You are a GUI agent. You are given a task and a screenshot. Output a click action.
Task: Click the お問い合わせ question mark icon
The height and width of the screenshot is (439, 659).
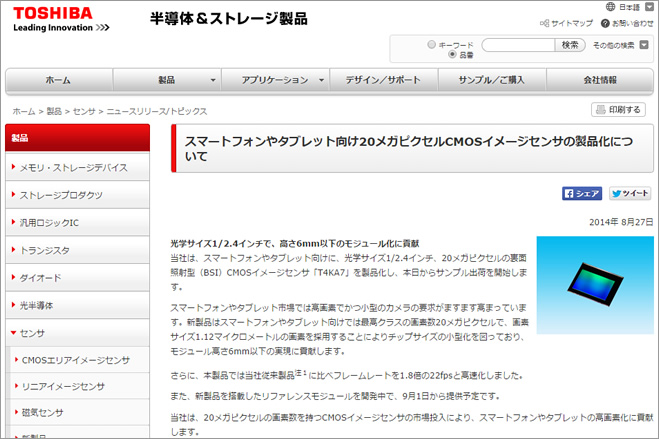[605, 24]
